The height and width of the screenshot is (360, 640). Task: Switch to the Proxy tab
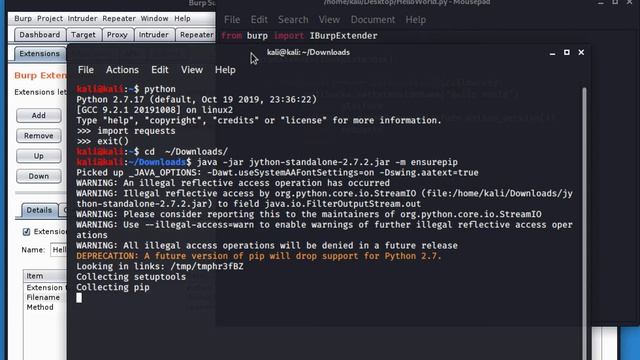[x=117, y=35]
